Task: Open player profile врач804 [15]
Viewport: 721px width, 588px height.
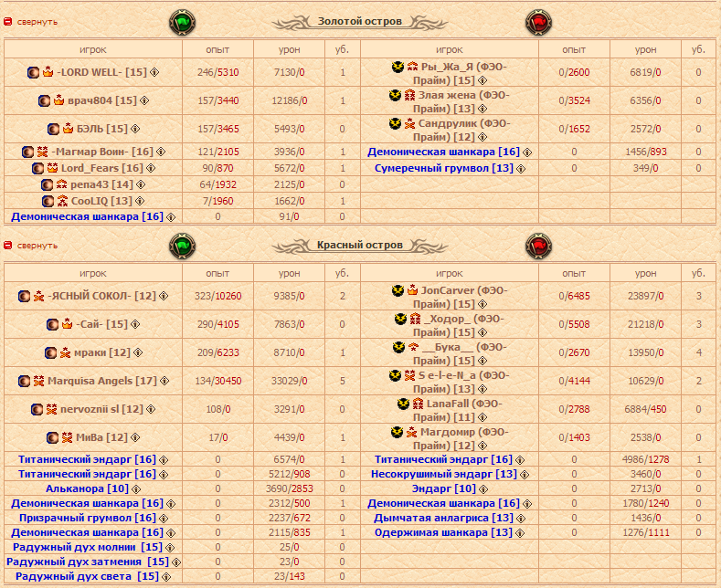Action: click(x=102, y=100)
